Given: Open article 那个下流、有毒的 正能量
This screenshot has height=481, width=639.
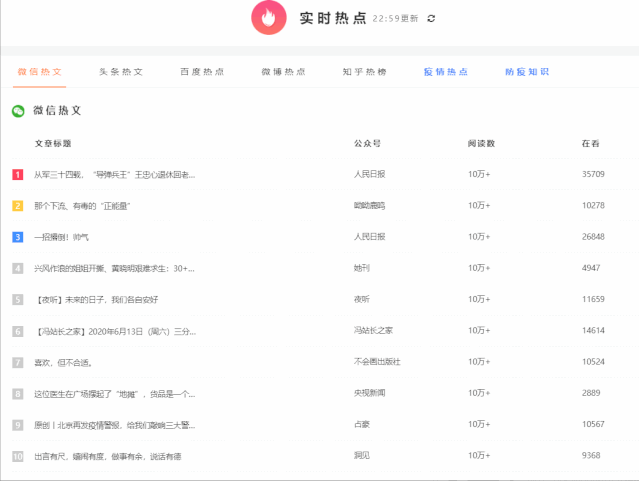Looking at the screenshot, I should (82, 206).
